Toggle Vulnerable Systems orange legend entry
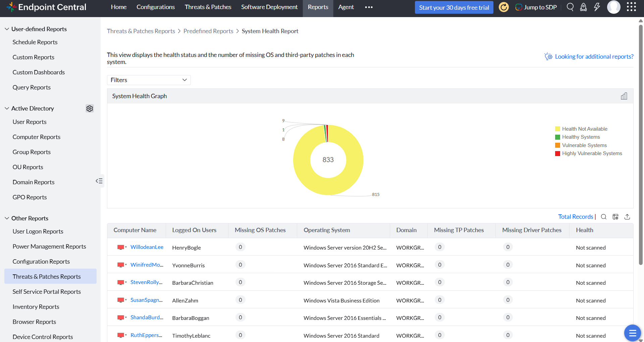644x342 pixels. [x=581, y=145]
